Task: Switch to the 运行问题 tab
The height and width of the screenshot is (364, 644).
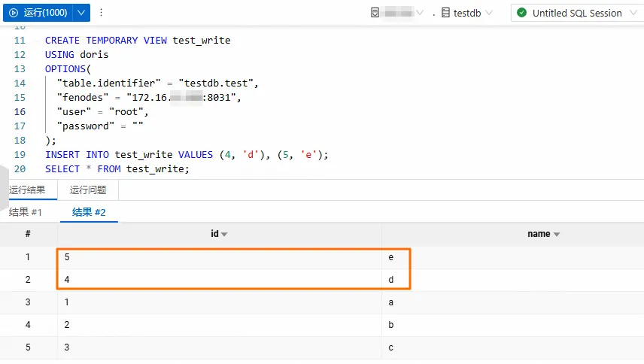Action: point(88,190)
